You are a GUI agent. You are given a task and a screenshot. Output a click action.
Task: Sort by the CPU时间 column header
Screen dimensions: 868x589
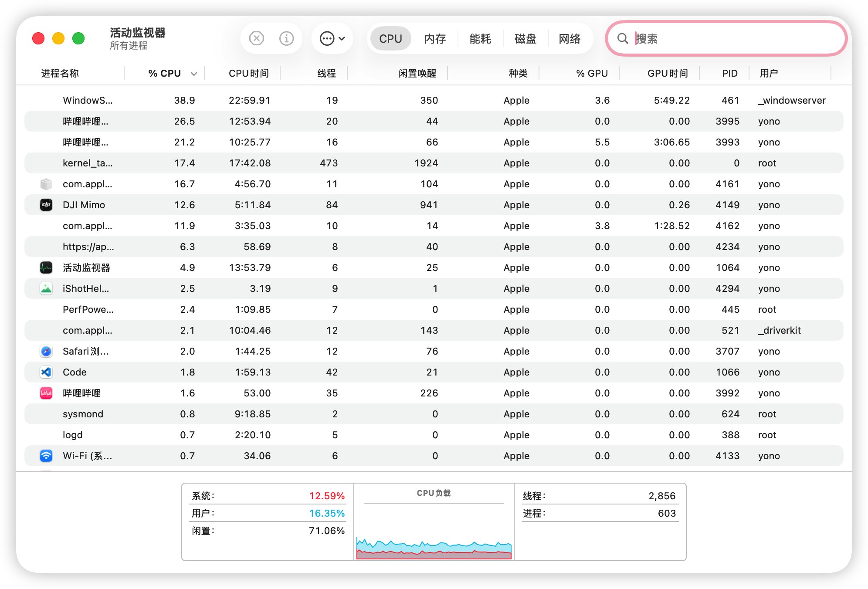pos(248,74)
